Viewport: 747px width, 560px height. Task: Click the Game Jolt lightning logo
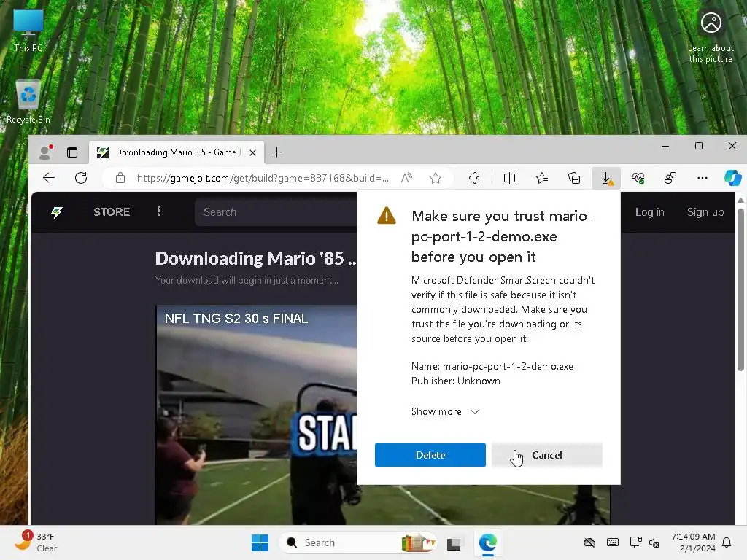(x=57, y=212)
